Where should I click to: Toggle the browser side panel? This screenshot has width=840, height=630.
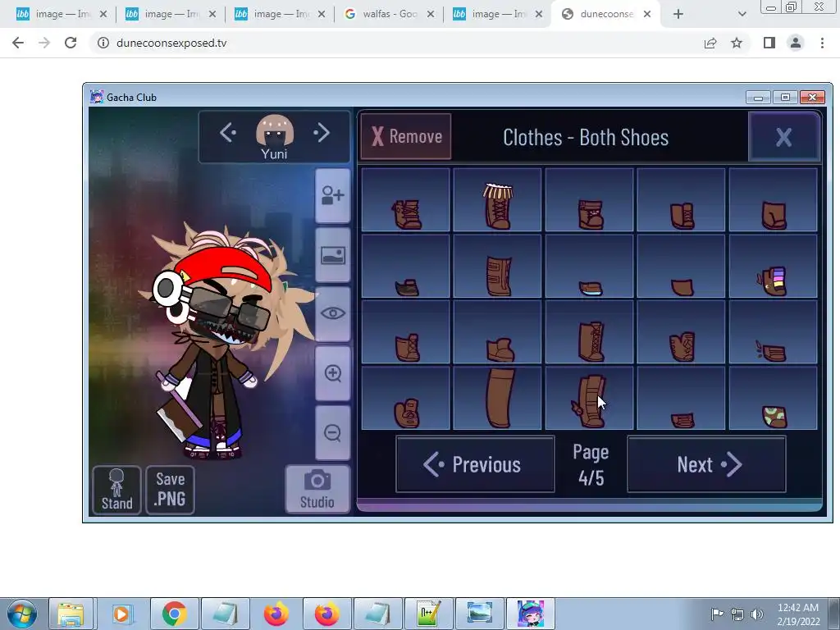769,43
